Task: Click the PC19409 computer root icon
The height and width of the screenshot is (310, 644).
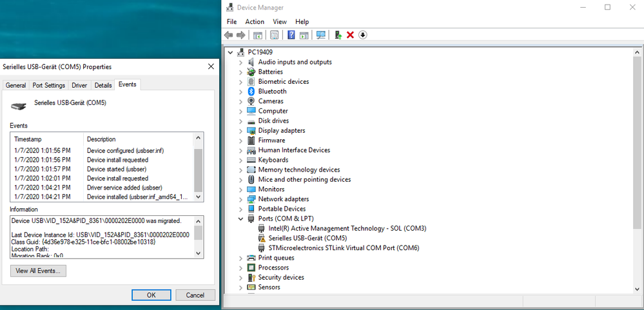Action: [241, 52]
